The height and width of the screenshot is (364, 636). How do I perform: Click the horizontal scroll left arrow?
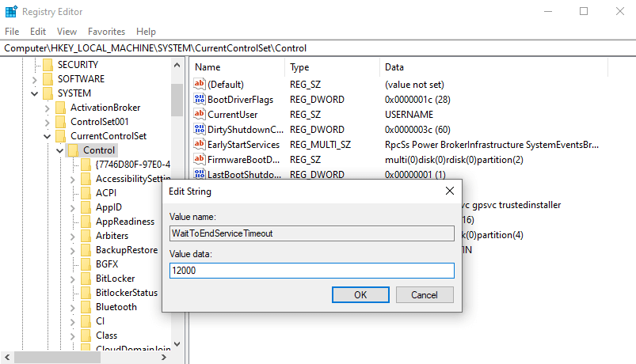7,357
